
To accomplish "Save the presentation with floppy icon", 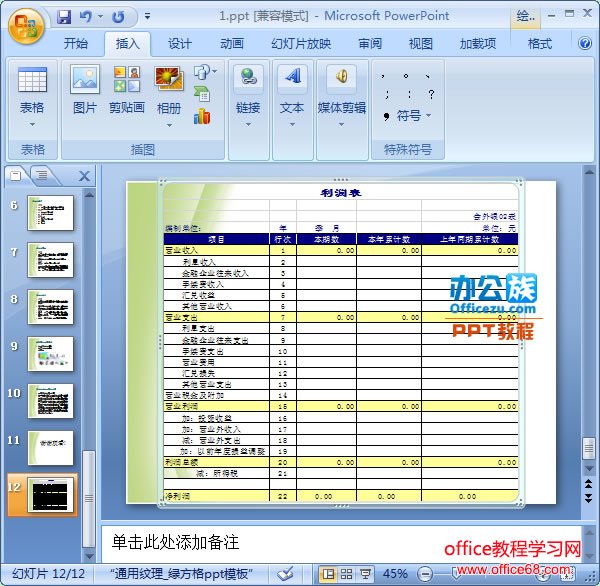I will click(x=64, y=16).
